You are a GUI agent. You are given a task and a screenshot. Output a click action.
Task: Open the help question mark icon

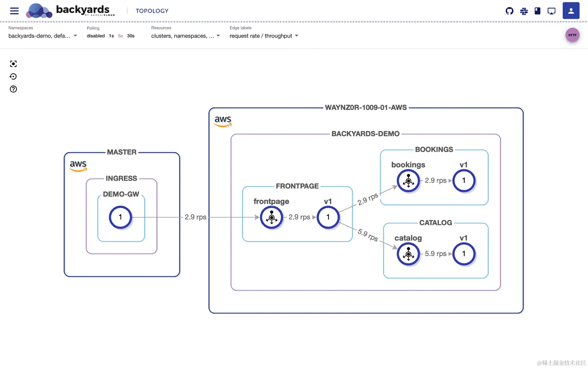pos(13,89)
